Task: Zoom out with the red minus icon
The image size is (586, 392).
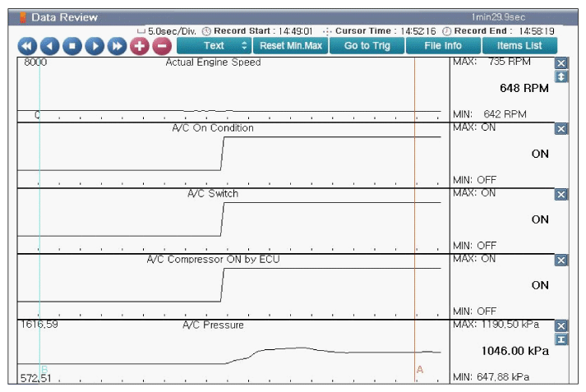Action: coord(162,46)
